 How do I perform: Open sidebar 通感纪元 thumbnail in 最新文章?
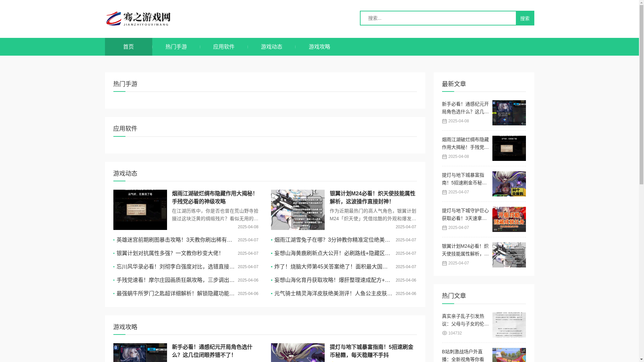(x=509, y=113)
